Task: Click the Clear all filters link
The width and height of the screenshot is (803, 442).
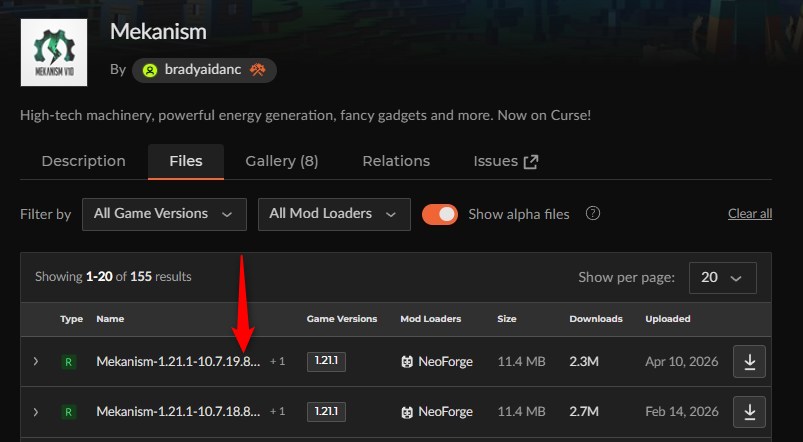Action: (750, 214)
